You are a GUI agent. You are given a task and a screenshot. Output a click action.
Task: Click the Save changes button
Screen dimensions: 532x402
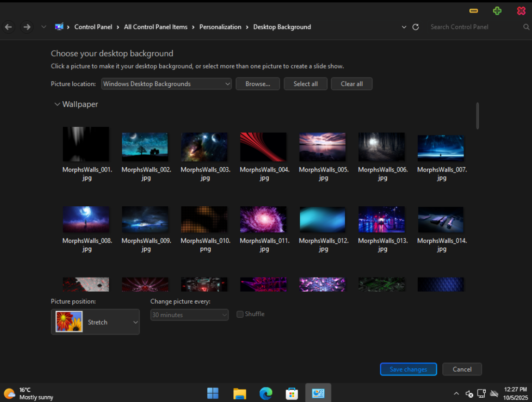[x=408, y=369]
